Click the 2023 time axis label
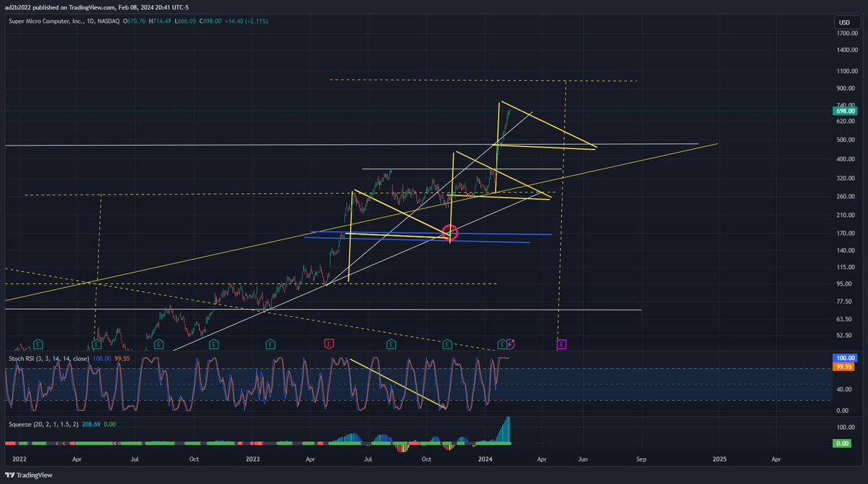 coord(252,459)
